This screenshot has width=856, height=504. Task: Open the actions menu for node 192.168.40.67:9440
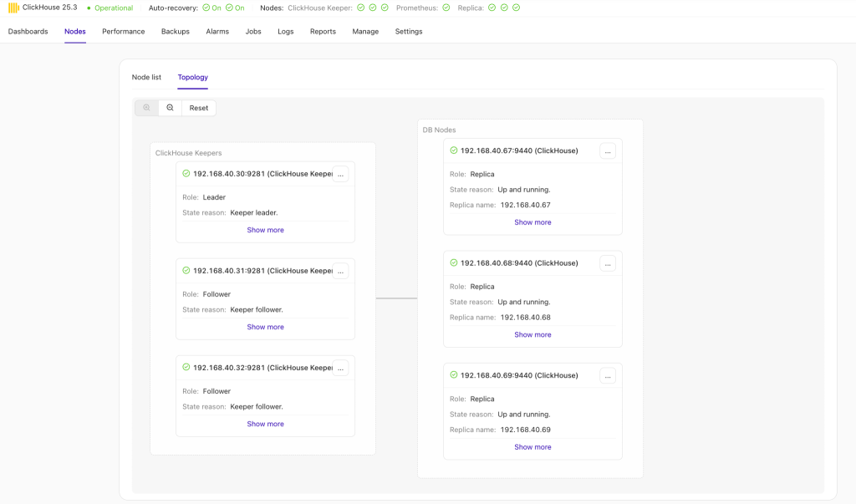tap(608, 151)
